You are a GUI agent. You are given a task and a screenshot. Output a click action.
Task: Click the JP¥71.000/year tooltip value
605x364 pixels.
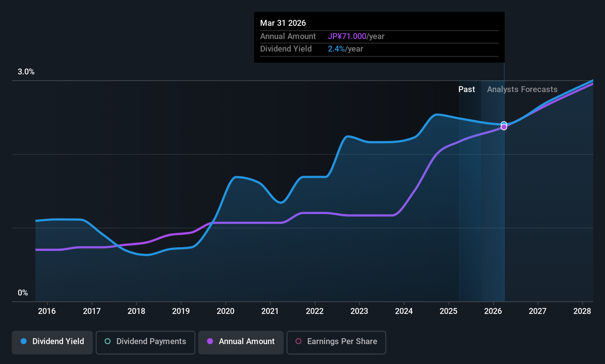(x=356, y=36)
